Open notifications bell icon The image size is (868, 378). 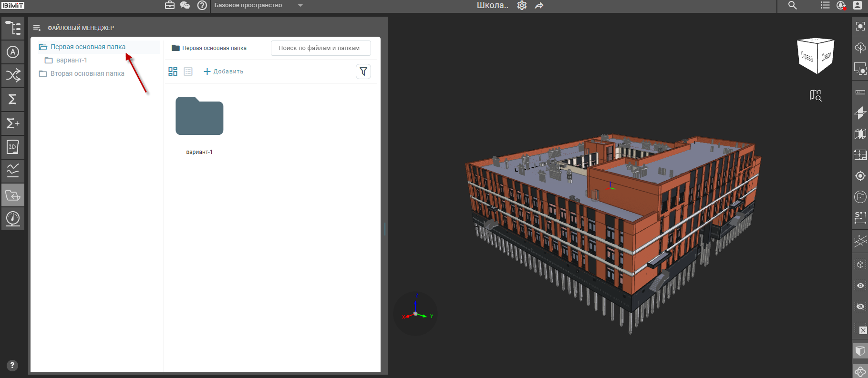(x=841, y=5)
